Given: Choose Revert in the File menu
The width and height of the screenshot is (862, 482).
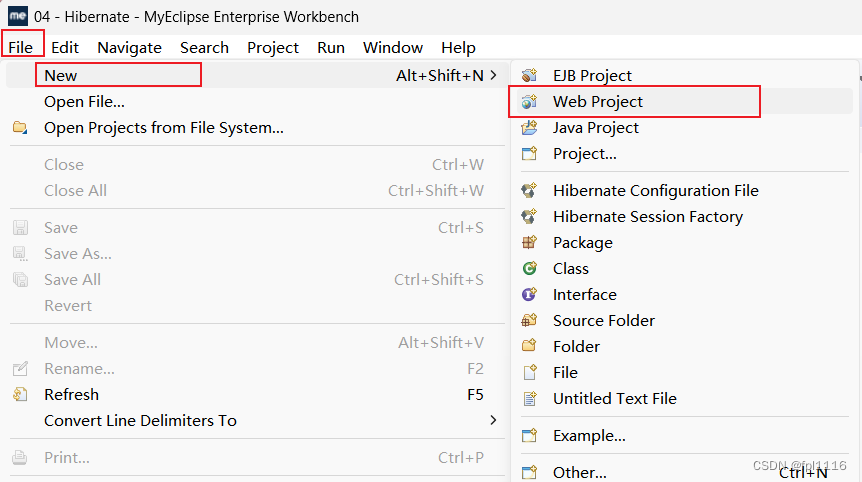Looking at the screenshot, I should click(255, 306).
